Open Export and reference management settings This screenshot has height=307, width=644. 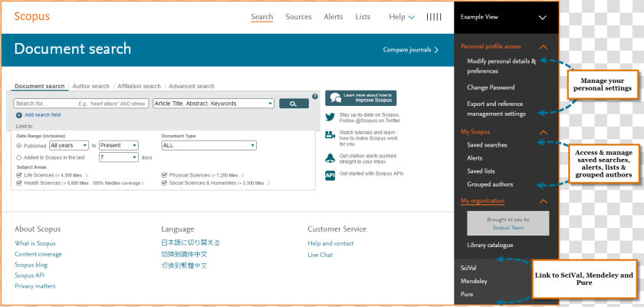coord(496,109)
